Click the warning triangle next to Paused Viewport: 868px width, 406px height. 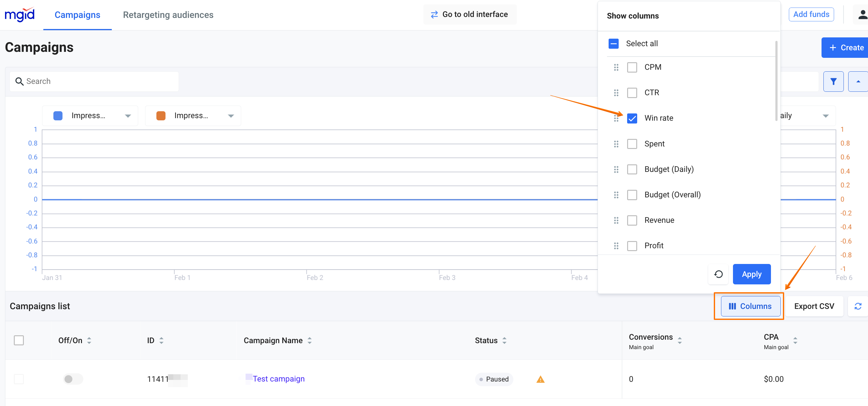tap(540, 379)
